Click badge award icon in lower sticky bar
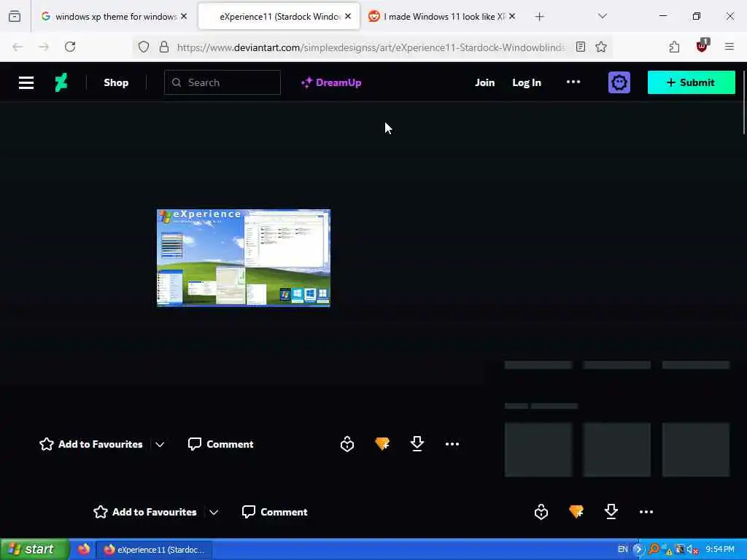 pyautogui.click(x=541, y=512)
